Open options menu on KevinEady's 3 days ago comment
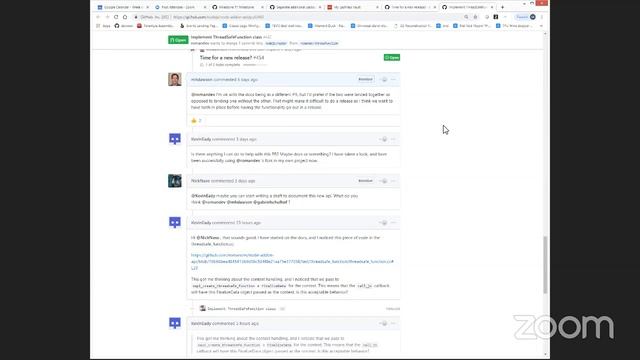 (x=393, y=139)
